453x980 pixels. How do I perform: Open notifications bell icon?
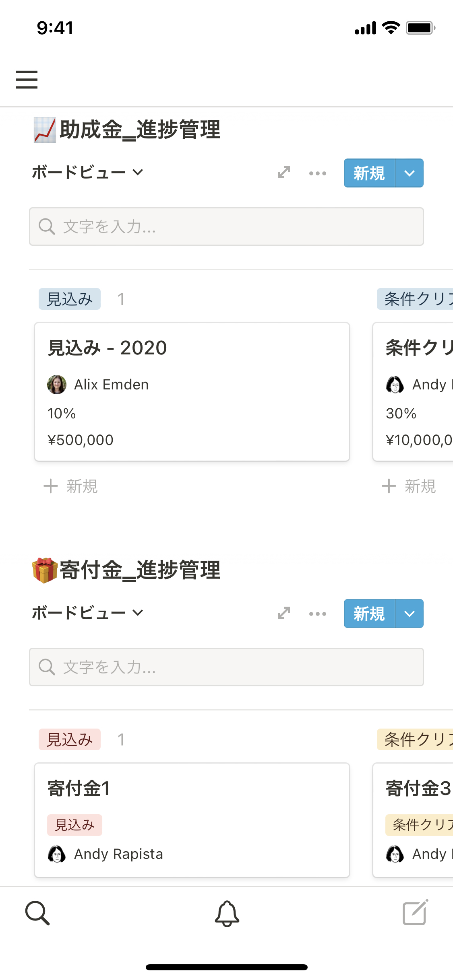coord(227,913)
